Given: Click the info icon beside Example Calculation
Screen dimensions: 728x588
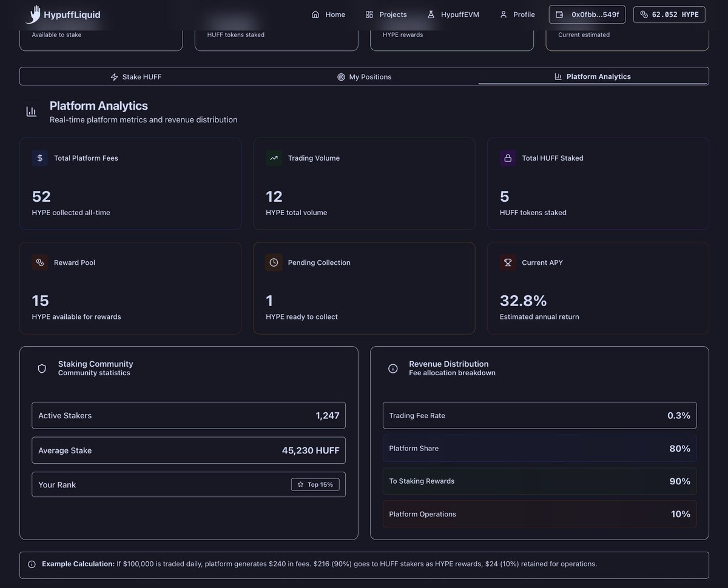Looking at the screenshot, I should click(32, 564).
